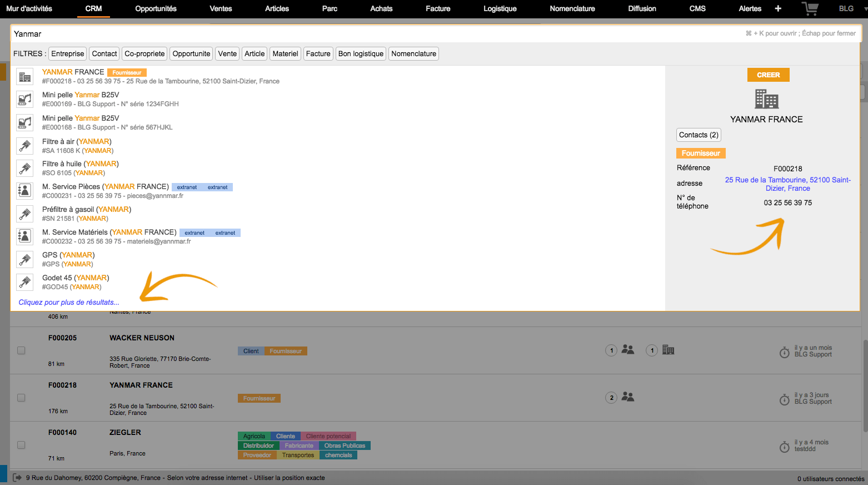868x485 pixels.
Task: Click logout icon in bottom status bar
Action: 17,478
